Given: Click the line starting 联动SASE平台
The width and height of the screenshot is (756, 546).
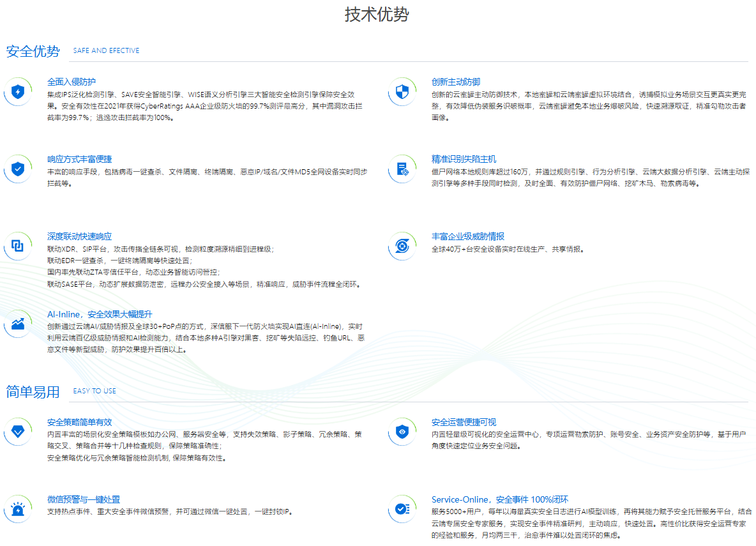Looking at the screenshot, I should point(204,285).
